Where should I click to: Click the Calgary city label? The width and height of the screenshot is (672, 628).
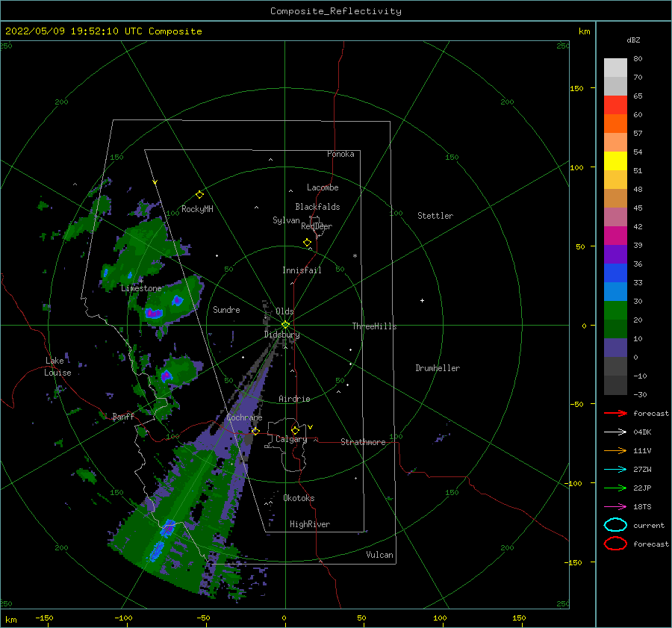pyautogui.click(x=291, y=439)
